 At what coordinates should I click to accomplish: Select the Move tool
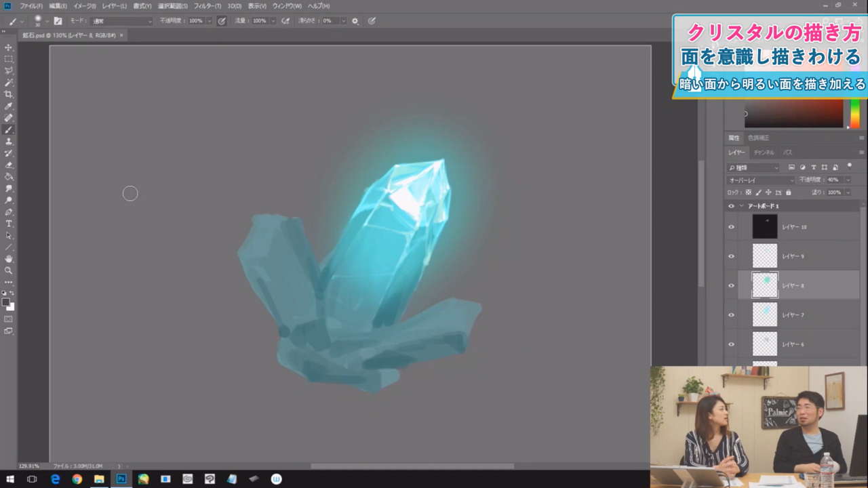click(x=9, y=47)
